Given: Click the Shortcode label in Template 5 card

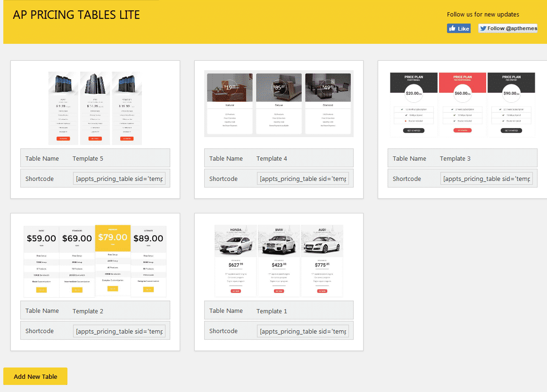Looking at the screenshot, I should 40,179.
